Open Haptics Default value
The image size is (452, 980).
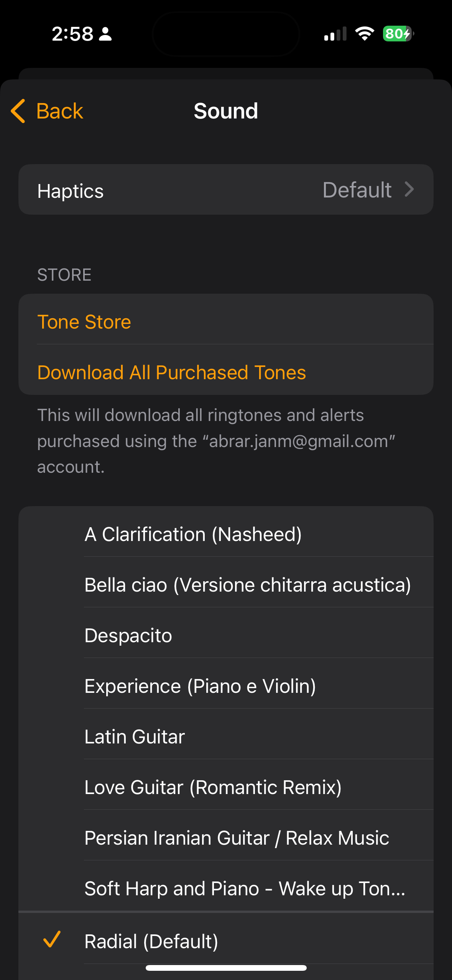point(357,190)
